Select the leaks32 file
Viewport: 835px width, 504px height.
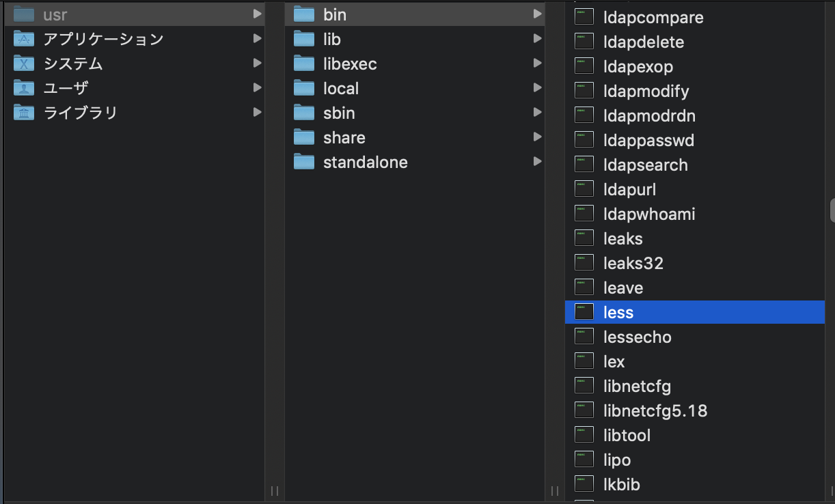tap(633, 264)
